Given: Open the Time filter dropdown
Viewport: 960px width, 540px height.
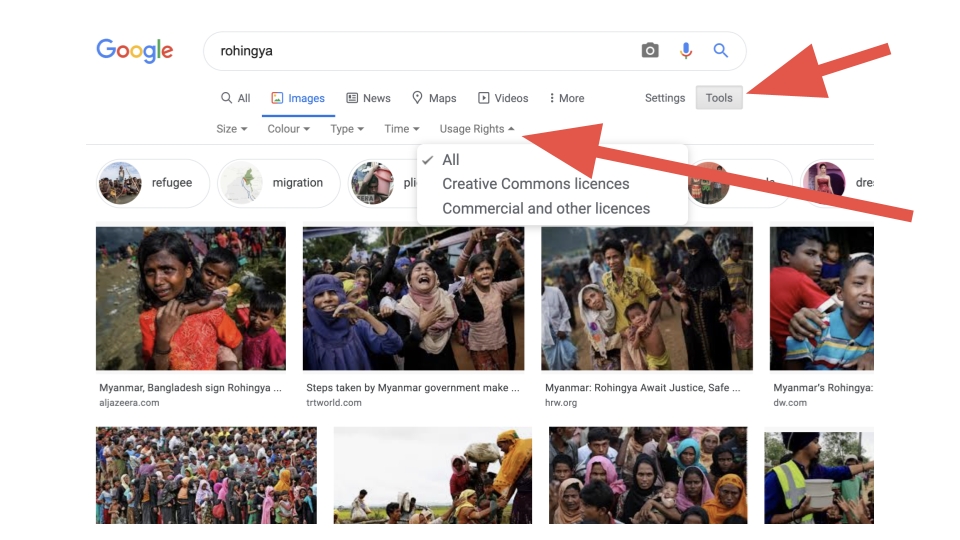Looking at the screenshot, I should pos(401,129).
